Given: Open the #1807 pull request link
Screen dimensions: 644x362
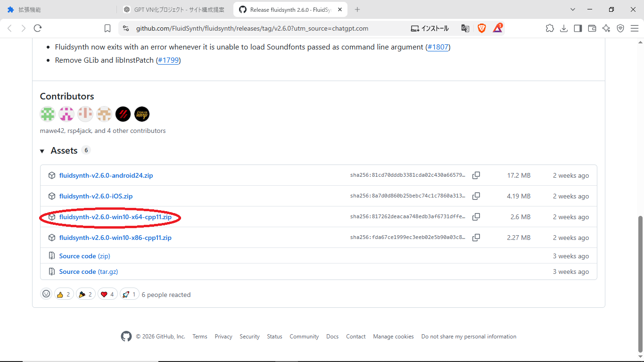Looking at the screenshot, I should point(438,47).
